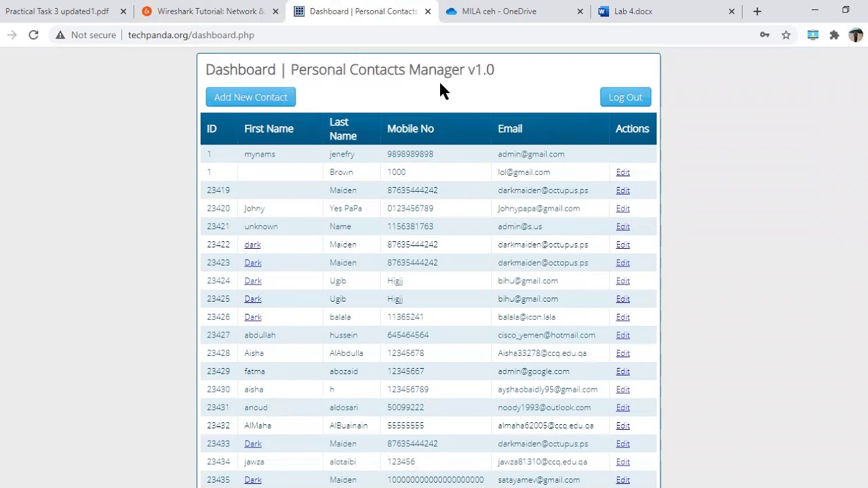The height and width of the screenshot is (488, 868).
Task: Click the Mobile No column header
Action: [410, 129]
